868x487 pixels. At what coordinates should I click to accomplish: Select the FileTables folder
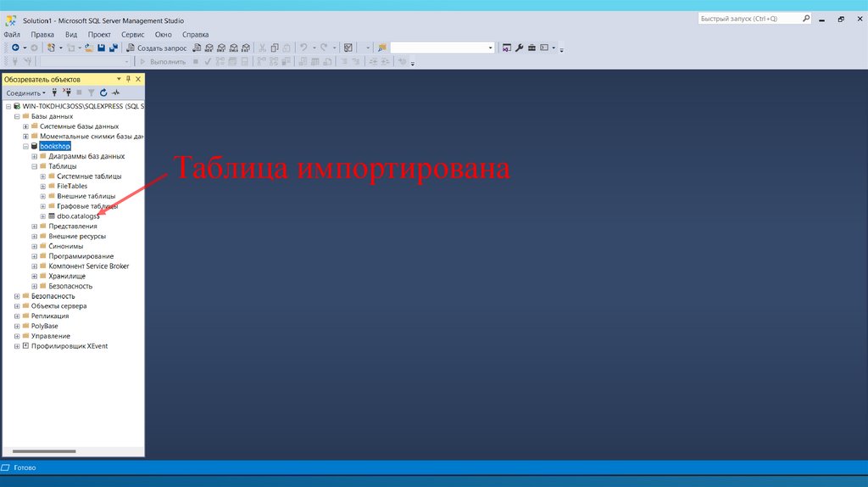[72, 186]
